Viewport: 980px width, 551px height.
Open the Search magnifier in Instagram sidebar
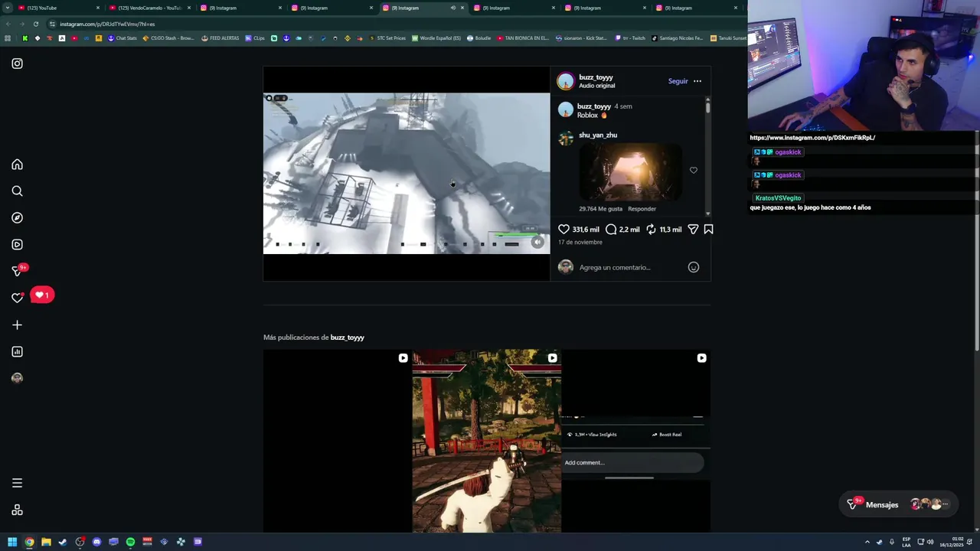pos(17,191)
